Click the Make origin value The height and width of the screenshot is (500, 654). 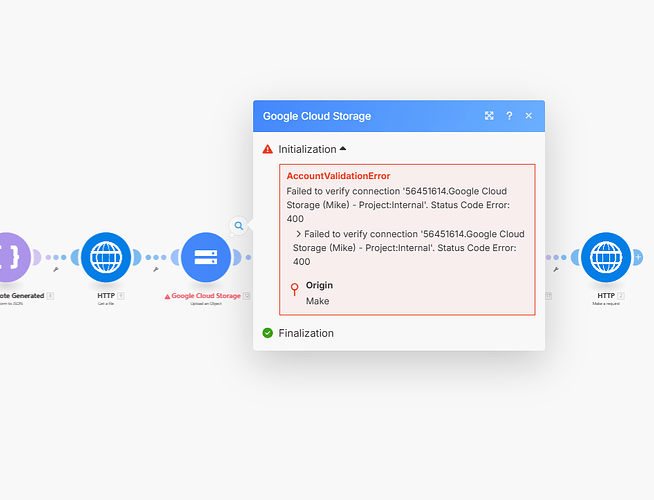pyautogui.click(x=317, y=301)
